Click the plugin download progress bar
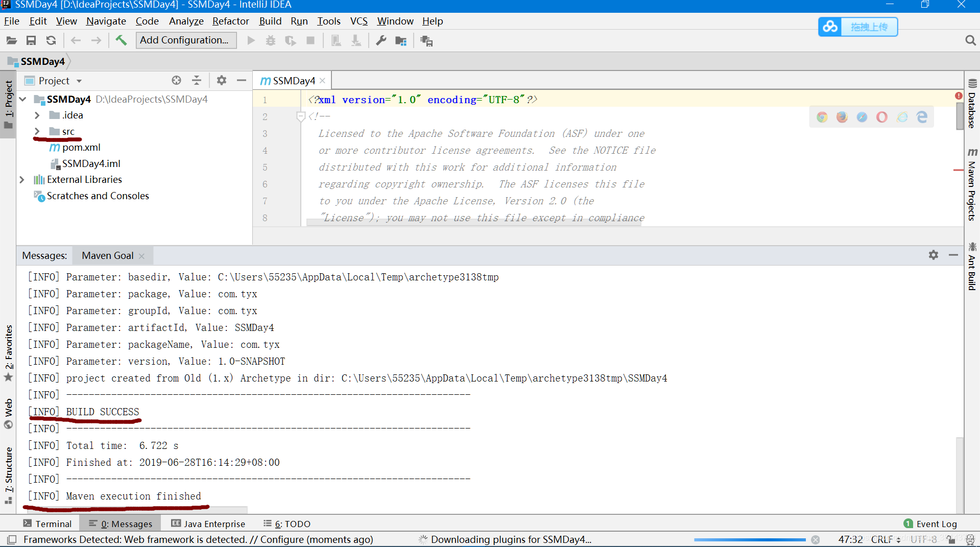Image resolution: width=980 pixels, height=547 pixels. pyautogui.click(x=750, y=539)
